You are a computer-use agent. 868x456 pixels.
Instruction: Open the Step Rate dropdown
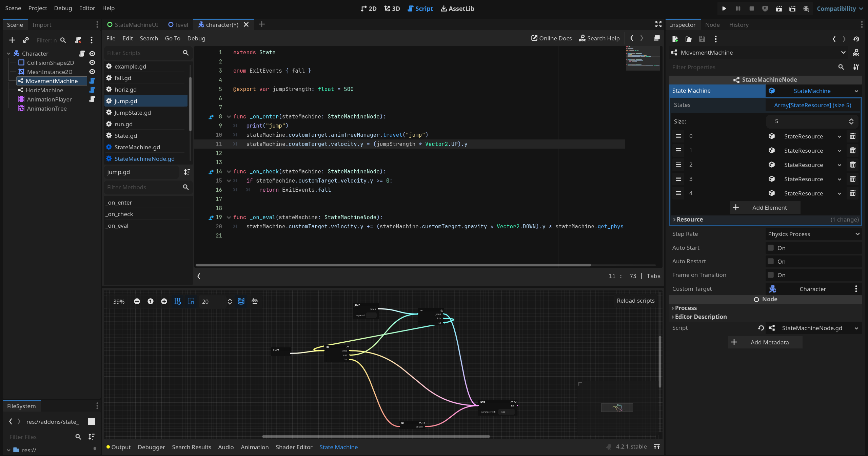[x=813, y=234]
